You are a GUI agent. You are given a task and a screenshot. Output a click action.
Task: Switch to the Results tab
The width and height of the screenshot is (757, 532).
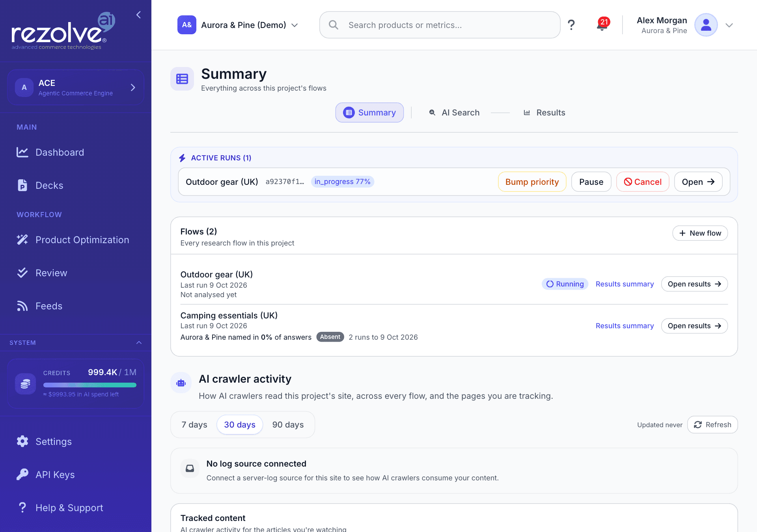(544, 113)
